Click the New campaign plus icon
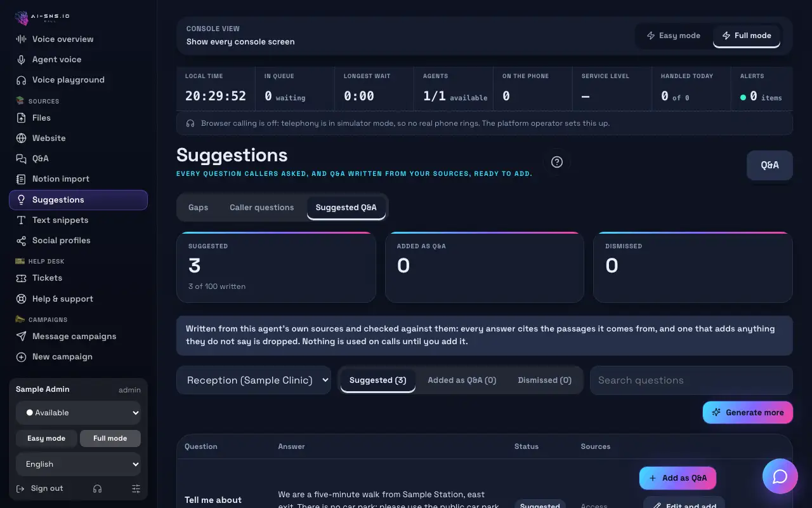The width and height of the screenshot is (812, 508). pyautogui.click(x=21, y=357)
